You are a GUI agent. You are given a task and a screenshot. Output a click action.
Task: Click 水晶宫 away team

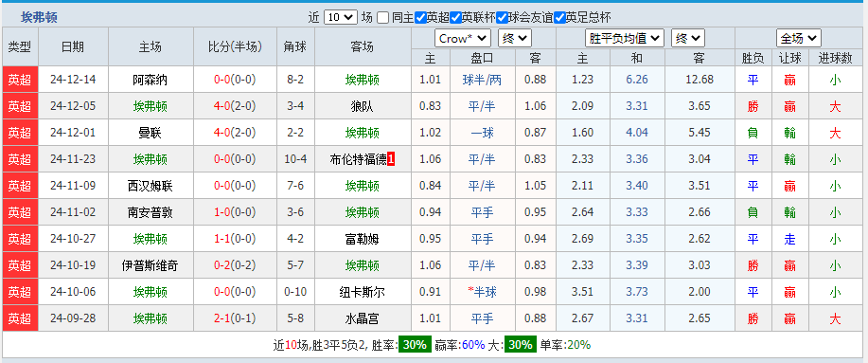363,318
